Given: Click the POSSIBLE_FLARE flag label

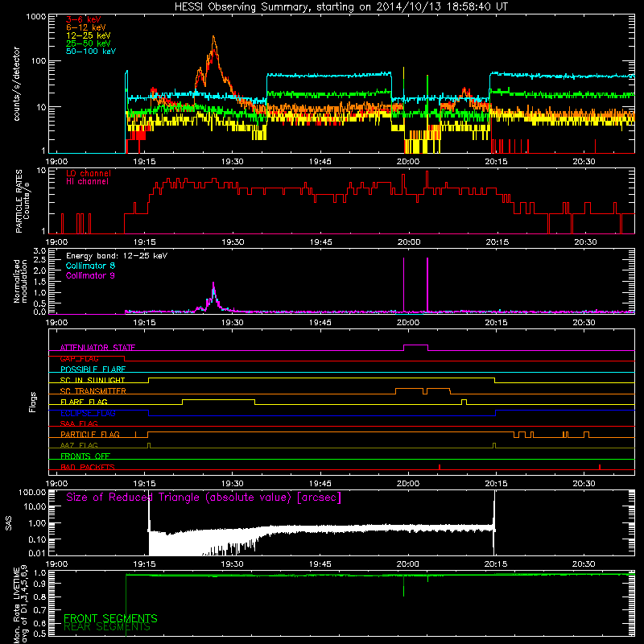Looking at the screenshot, I should [x=93, y=369].
